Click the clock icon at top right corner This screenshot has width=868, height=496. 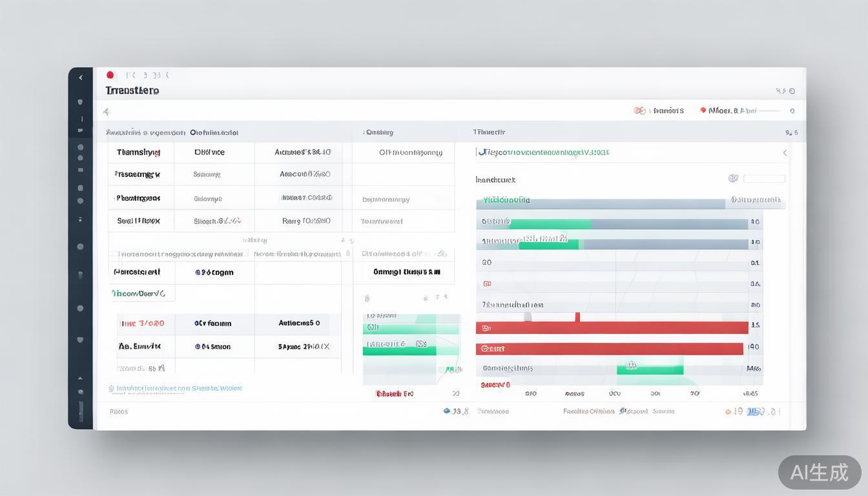792,92
